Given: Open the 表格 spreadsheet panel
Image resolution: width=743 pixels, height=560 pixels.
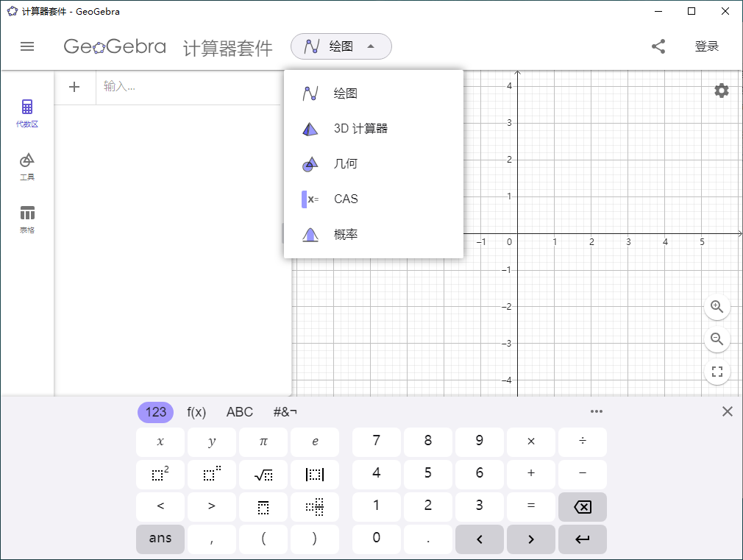Looking at the screenshot, I should [x=27, y=215].
